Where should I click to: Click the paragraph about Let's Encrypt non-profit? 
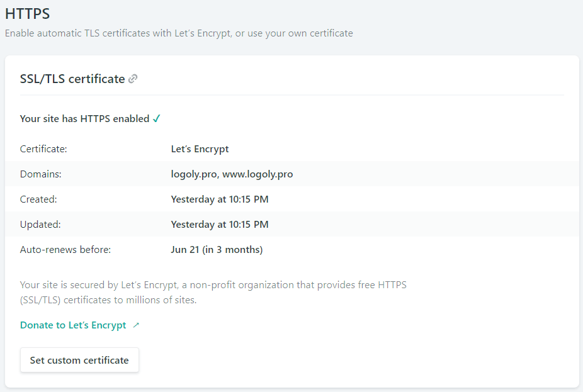213,293
